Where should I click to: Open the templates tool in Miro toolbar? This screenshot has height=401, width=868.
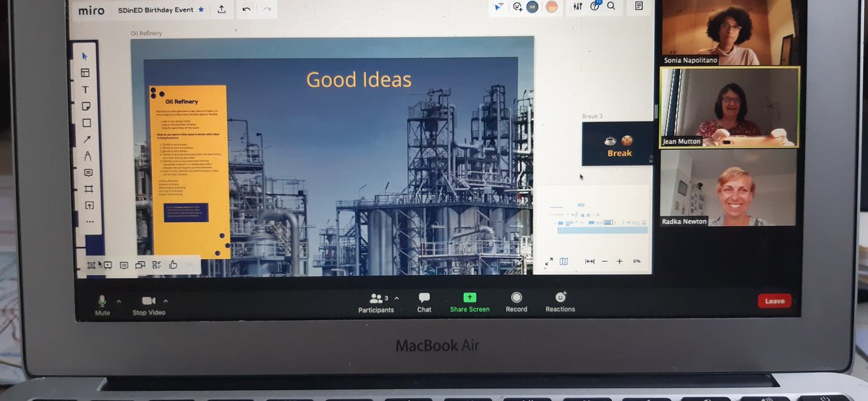pyautogui.click(x=85, y=72)
